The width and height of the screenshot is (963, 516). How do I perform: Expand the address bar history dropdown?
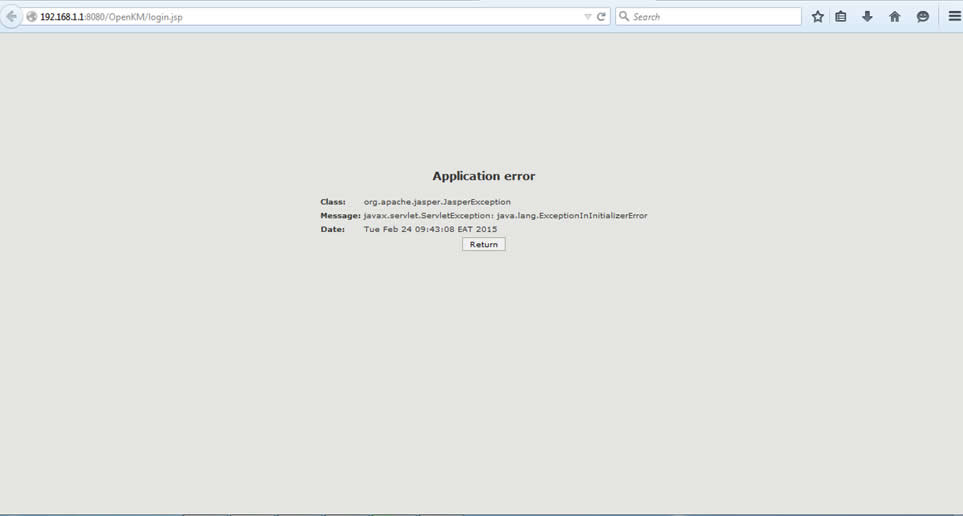587,17
